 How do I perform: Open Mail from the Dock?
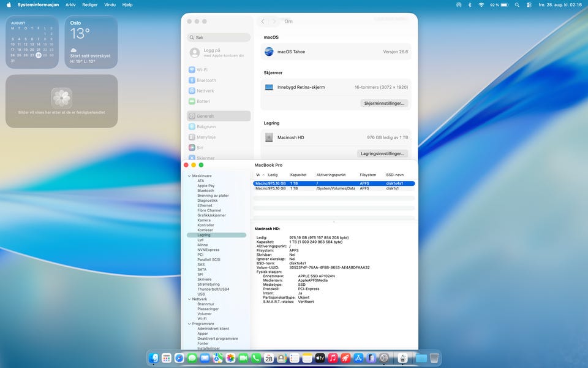click(x=205, y=358)
